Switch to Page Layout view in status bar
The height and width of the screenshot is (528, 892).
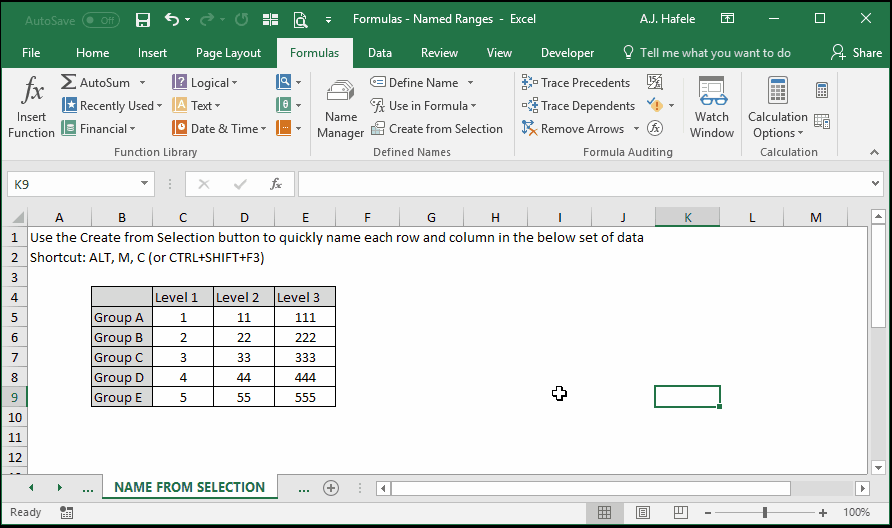click(643, 513)
